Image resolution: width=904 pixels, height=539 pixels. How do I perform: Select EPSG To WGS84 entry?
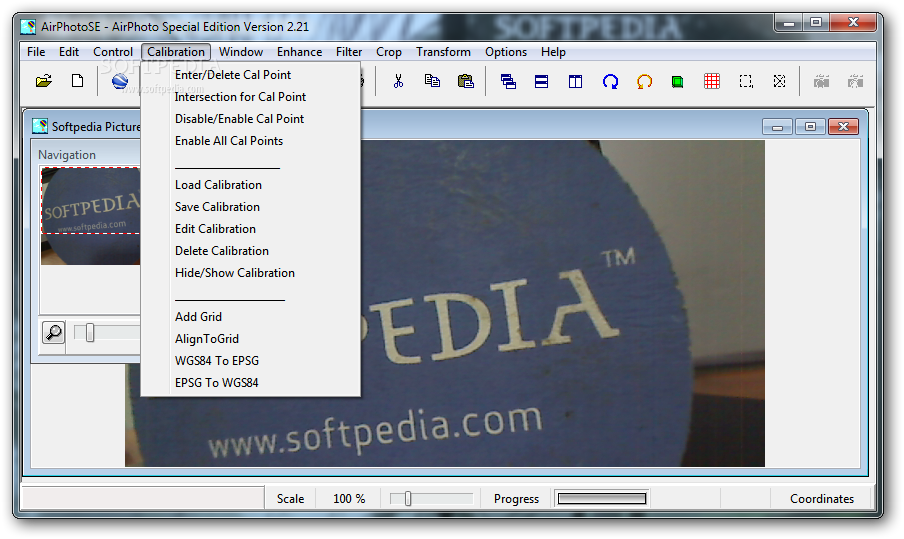pos(251,383)
